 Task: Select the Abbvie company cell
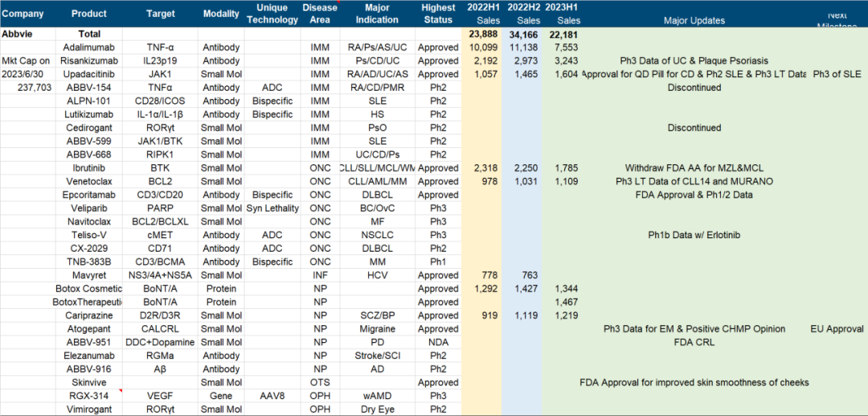26,34
